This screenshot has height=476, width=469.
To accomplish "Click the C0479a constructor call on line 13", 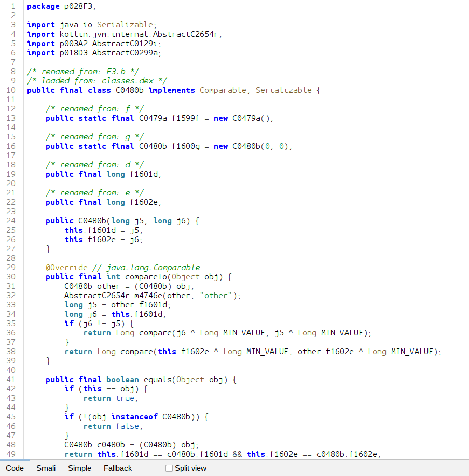I will 252,118.
